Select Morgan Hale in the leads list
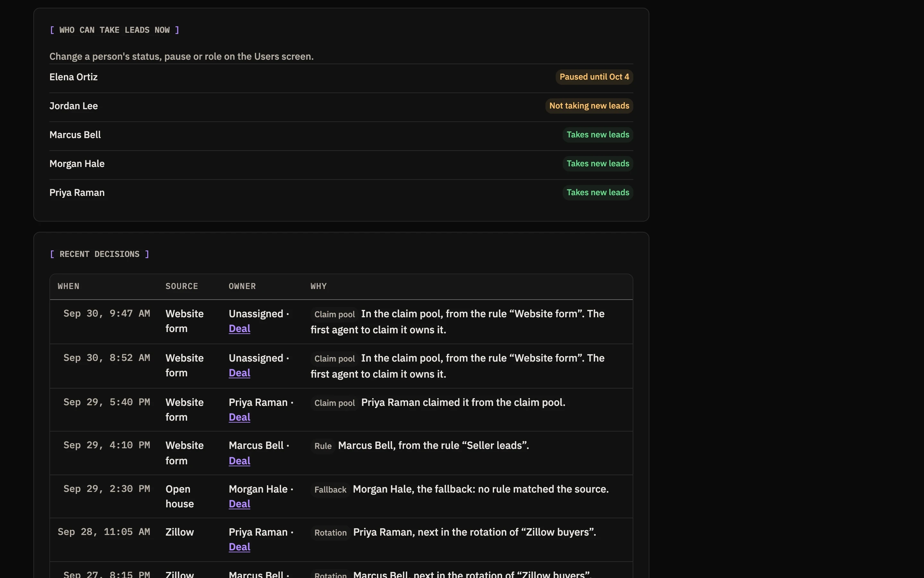The image size is (924, 578). [x=77, y=164]
